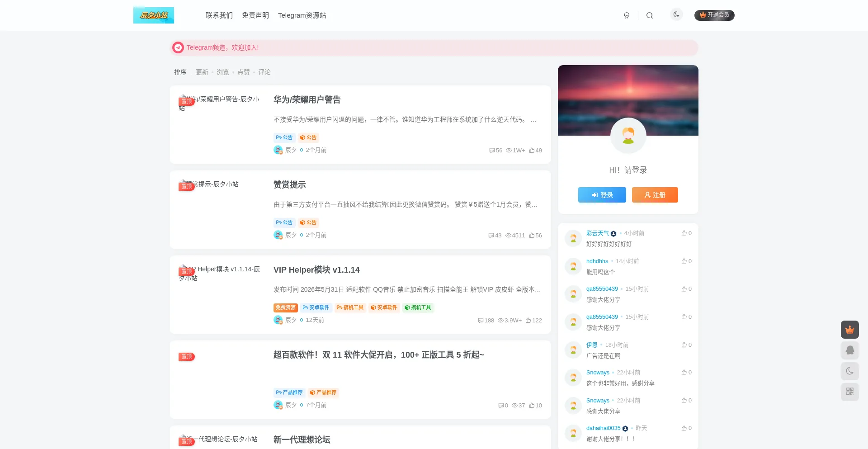The width and height of the screenshot is (868, 449).
Task: Click orange 公告 tag on 华为 post
Action: [308, 137]
